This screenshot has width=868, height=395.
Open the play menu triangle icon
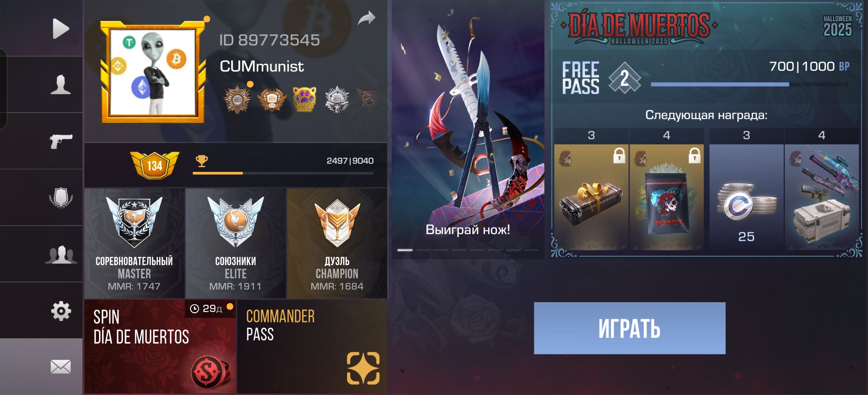click(61, 29)
